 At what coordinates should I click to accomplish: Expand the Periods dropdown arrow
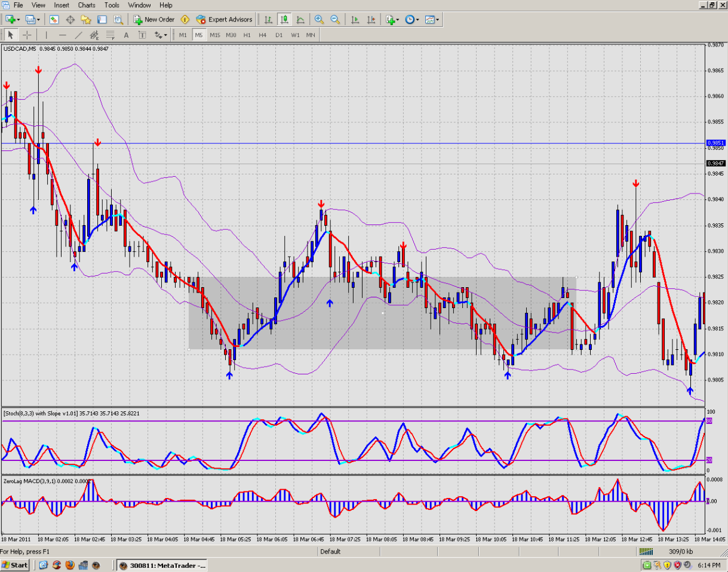(418, 20)
